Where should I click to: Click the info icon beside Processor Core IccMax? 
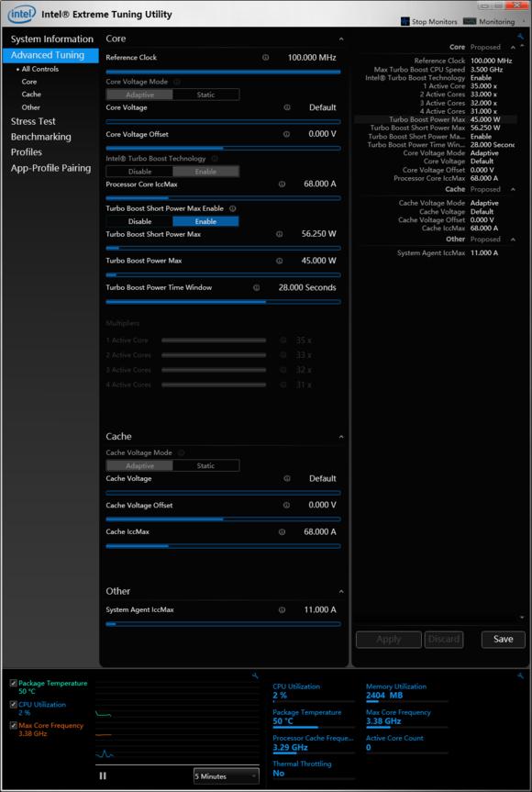click(x=282, y=184)
